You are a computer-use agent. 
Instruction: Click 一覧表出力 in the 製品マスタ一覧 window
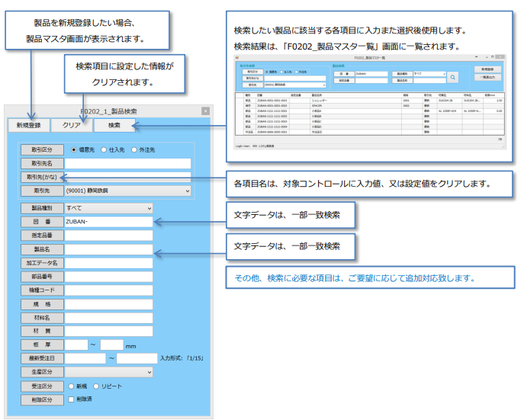(487, 77)
